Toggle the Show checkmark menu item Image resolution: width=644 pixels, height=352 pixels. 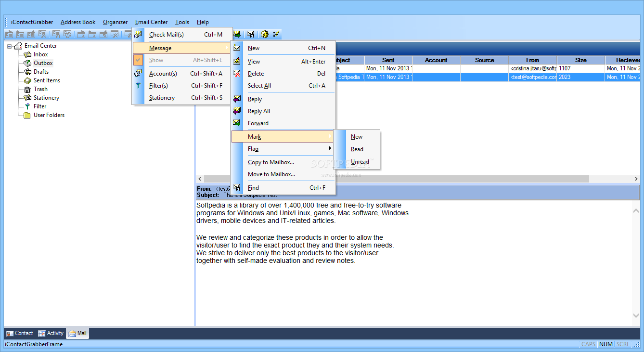click(x=182, y=60)
